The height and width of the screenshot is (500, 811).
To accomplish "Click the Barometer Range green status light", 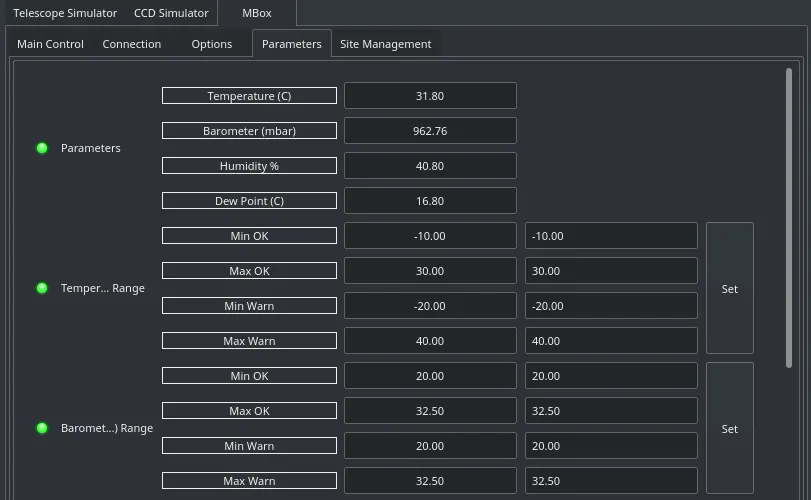I will [x=42, y=428].
